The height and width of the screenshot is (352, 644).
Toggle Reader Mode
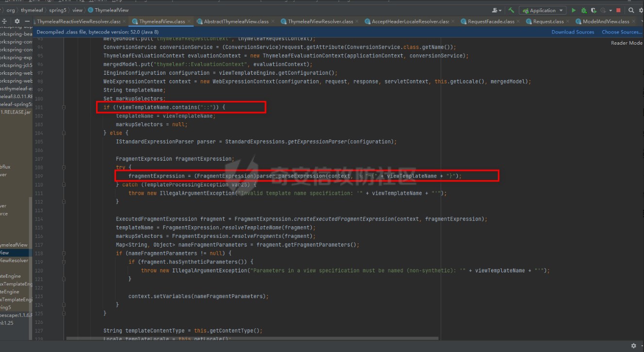[x=627, y=43]
